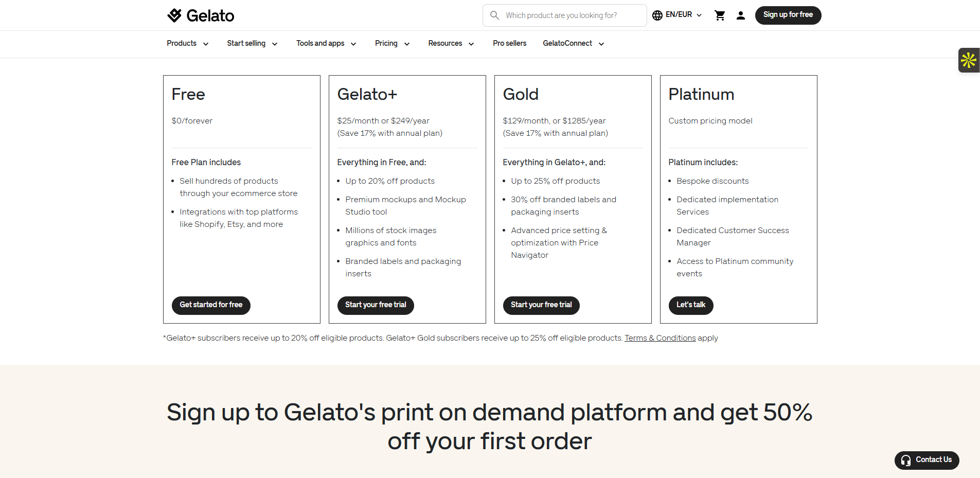Open the Tools and apps menu
Viewport: 980px width, 478px height.
(326, 43)
